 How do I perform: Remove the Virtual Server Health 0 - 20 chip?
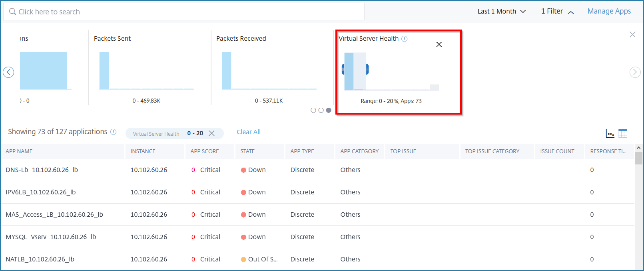(x=212, y=133)
